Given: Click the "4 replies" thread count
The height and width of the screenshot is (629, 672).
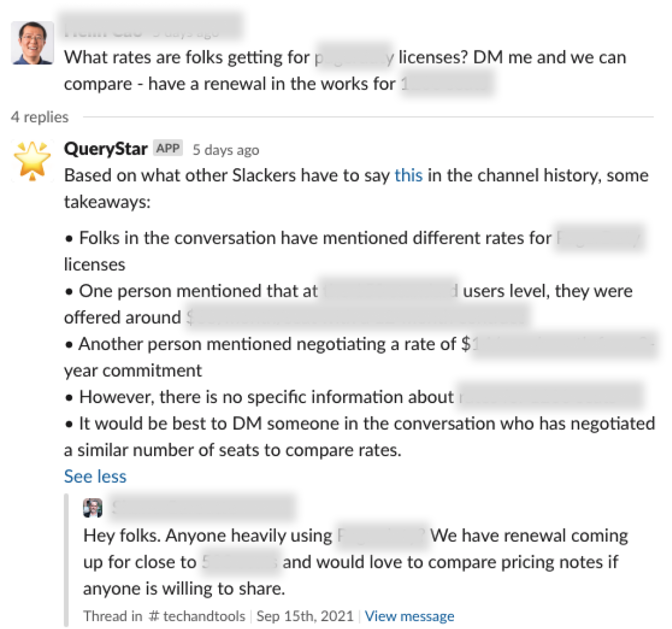Looking at the screenshot, I should click(39, 117).
